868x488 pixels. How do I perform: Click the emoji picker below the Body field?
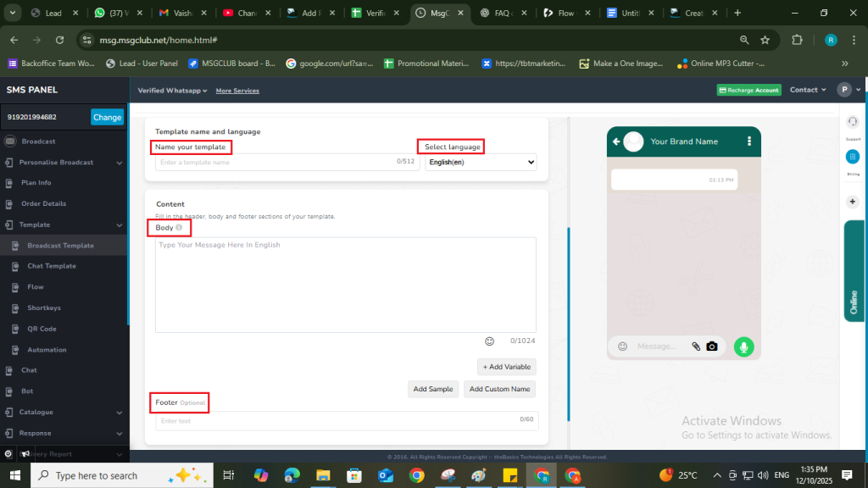pyautogui.click(x=489, y=341)
